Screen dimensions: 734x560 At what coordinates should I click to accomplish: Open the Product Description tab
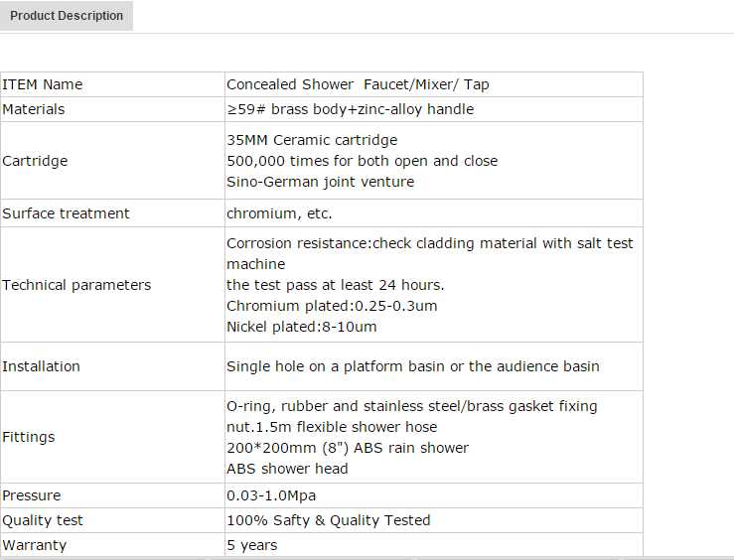click(67, 16)
